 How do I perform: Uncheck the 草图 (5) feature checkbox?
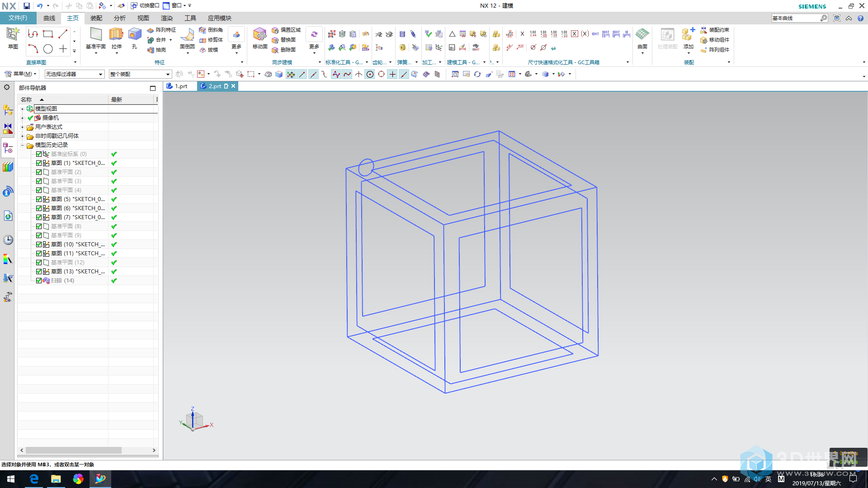tap(39, 199)
